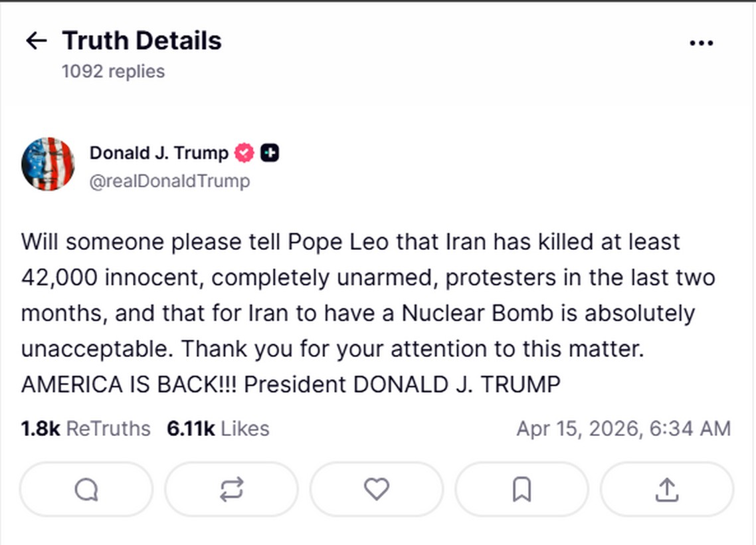The image size is (756, 545).
Task: Open the flag-themed profile avatar
Action: point(48,164)
